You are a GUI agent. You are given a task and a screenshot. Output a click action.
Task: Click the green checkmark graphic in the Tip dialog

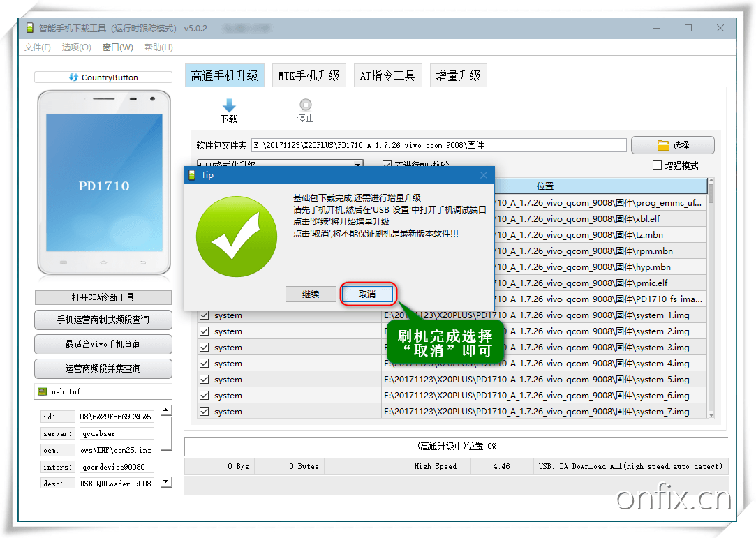(236, 237)
